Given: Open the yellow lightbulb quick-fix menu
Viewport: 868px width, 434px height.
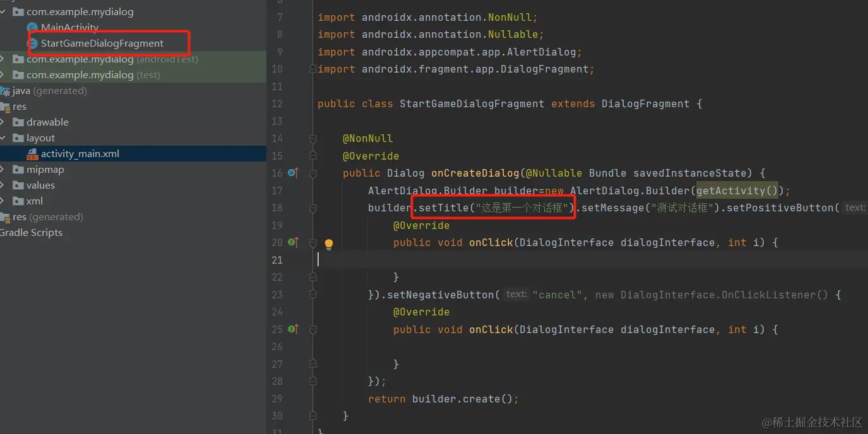Looking at the screenshot, I should point(329,244).
